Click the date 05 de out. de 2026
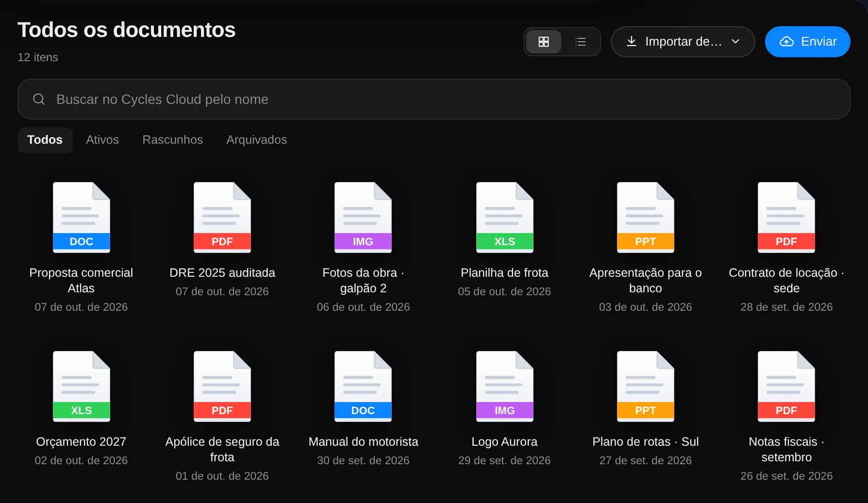The height and width of the screenshot is (503, 868). [504, 291]
